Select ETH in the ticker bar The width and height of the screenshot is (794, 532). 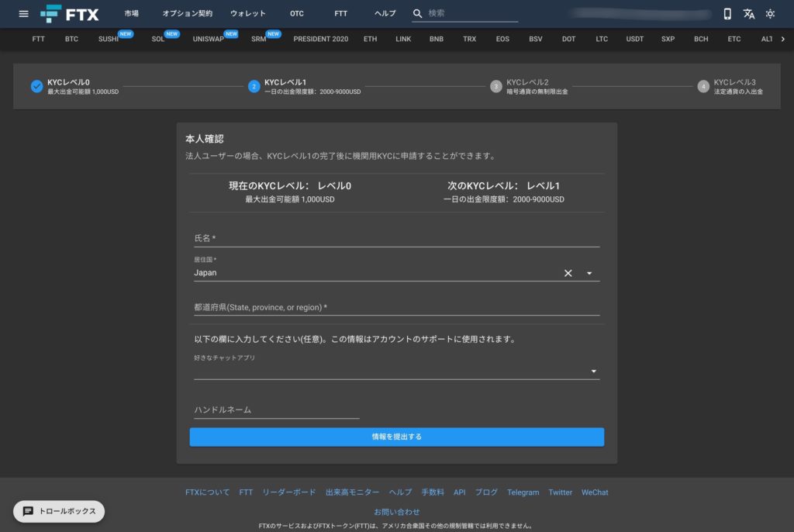(x=370, y=39)
